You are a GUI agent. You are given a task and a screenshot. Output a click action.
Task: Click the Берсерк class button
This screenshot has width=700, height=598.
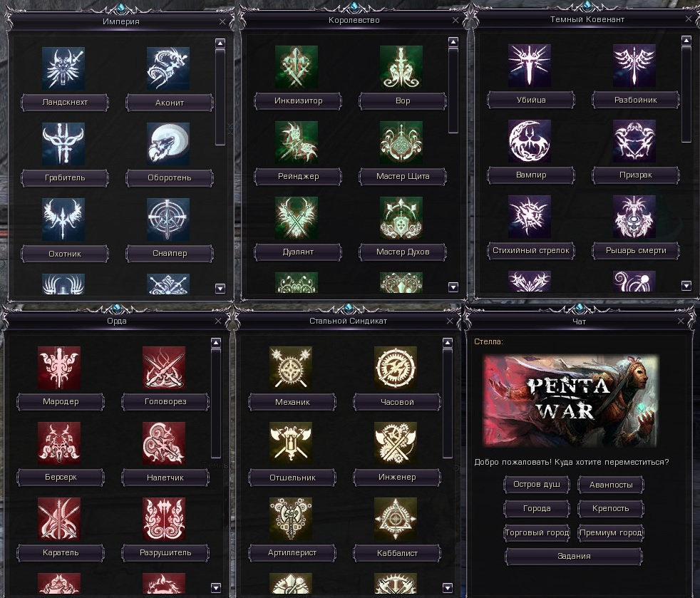61,477
